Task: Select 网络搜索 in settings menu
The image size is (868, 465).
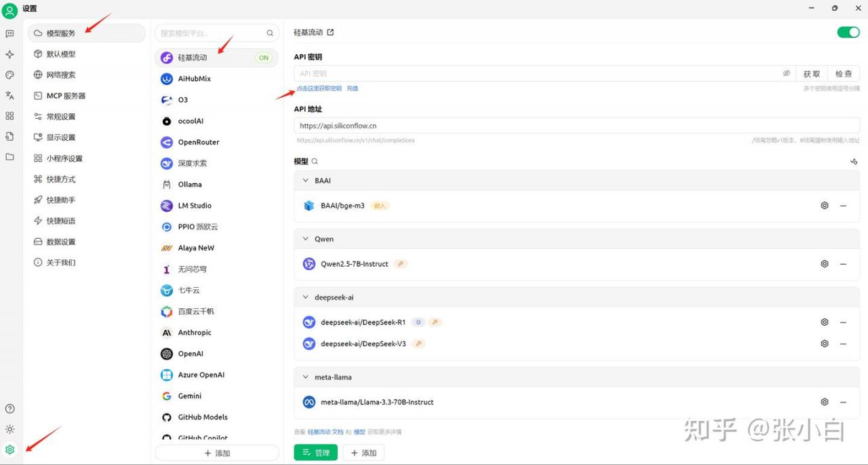Action: click(86, 75)
